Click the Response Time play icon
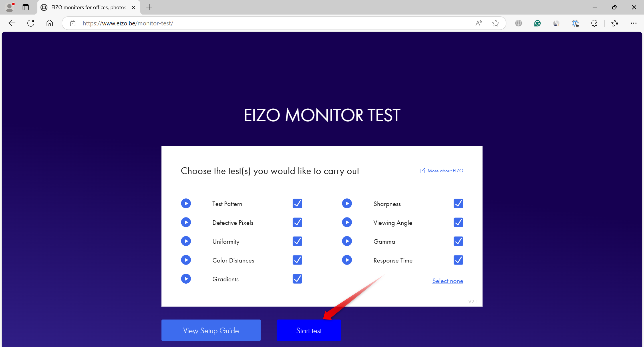Viewport: 644px width, 347px height. (x=347, y=260)
